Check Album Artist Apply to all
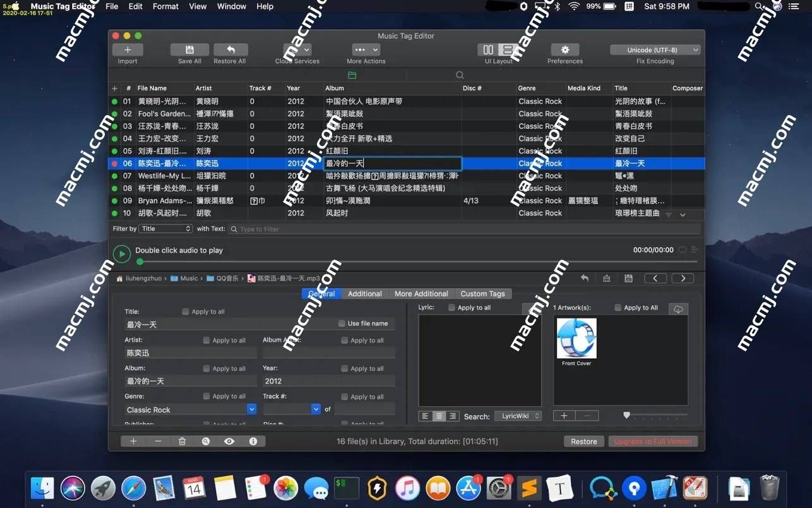Image resolution: width=812 pixels, height=508 pixels. click(x=344, y=340)
